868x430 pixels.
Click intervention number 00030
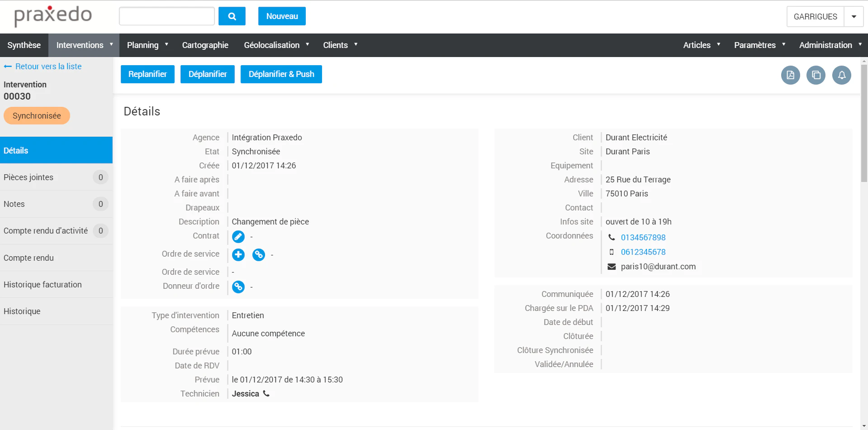(17, 96)
